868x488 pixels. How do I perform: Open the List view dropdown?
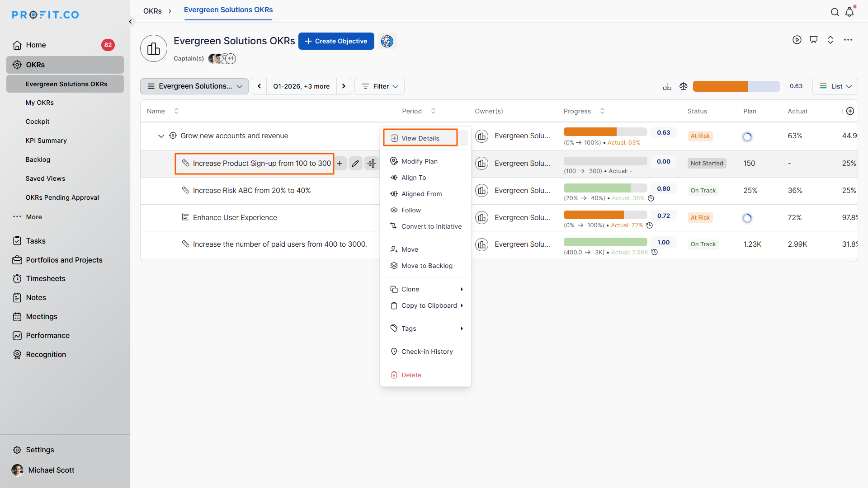835,86
